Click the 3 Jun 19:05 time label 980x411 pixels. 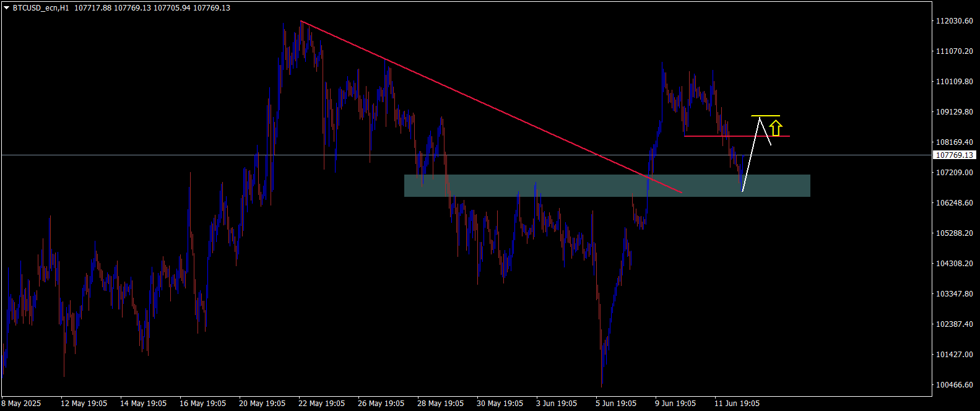coord(557,404)
